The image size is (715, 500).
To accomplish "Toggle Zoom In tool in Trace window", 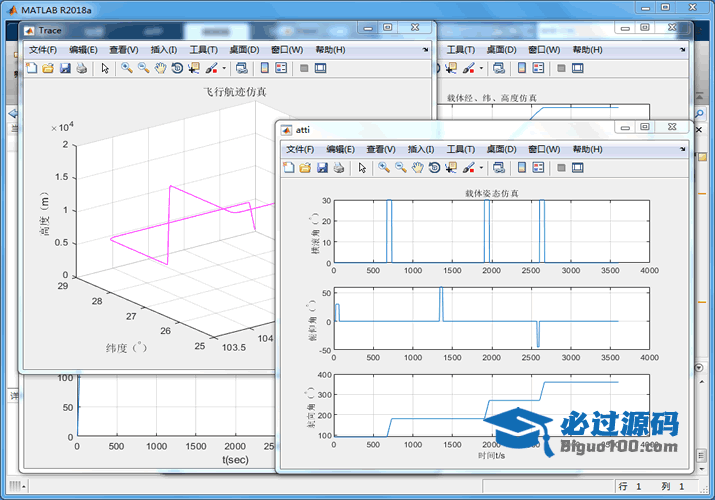I will (126, 69).
